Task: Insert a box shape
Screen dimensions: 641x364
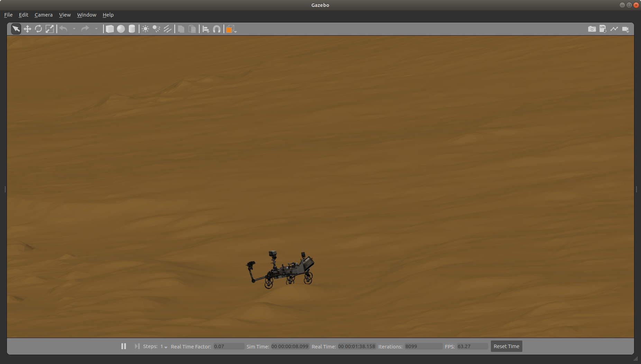Action: (110, 29)
